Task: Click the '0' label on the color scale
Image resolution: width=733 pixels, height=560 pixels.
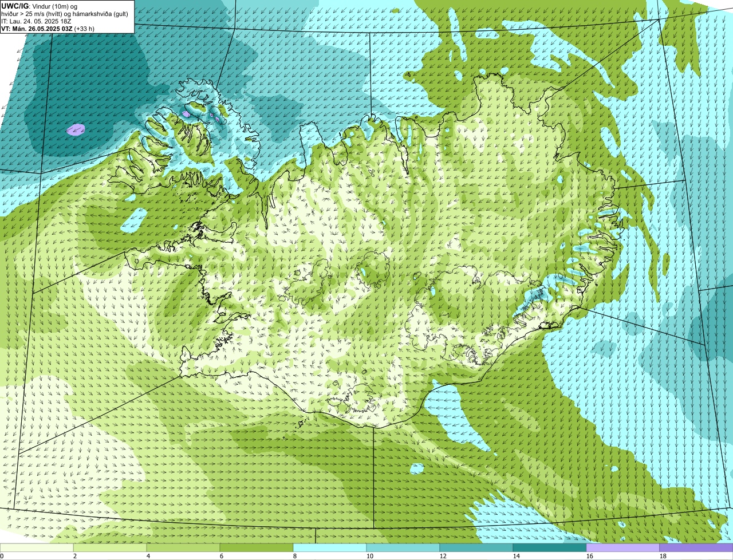Action: 2,556
